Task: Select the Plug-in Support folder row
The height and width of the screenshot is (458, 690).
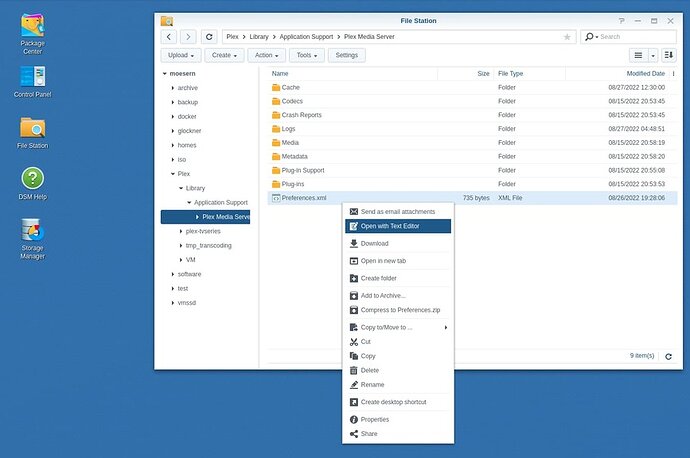Action: 473,170
